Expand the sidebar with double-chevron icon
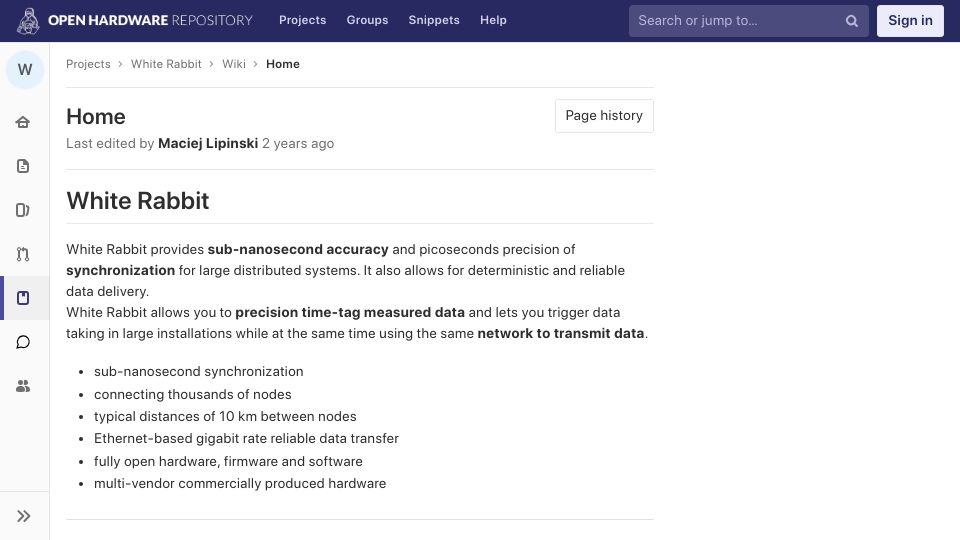This screenshot has height=540, width=960. point(23,516)
